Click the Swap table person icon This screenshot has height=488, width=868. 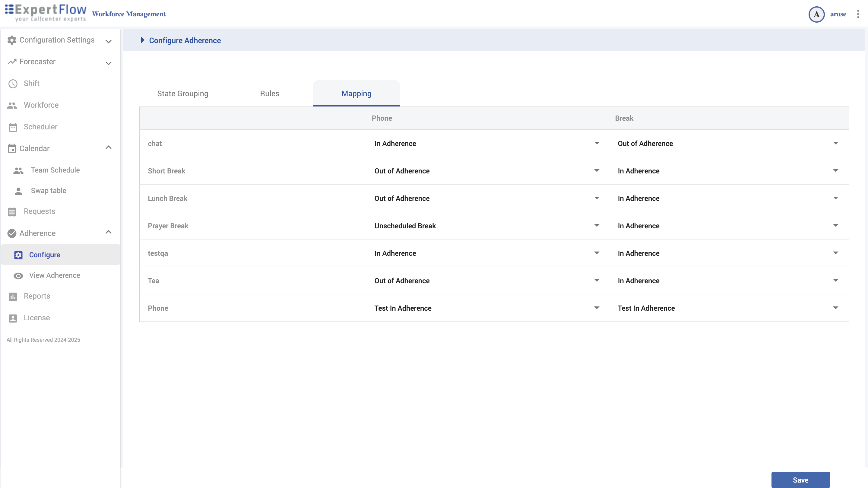click(x=18, y=191)
